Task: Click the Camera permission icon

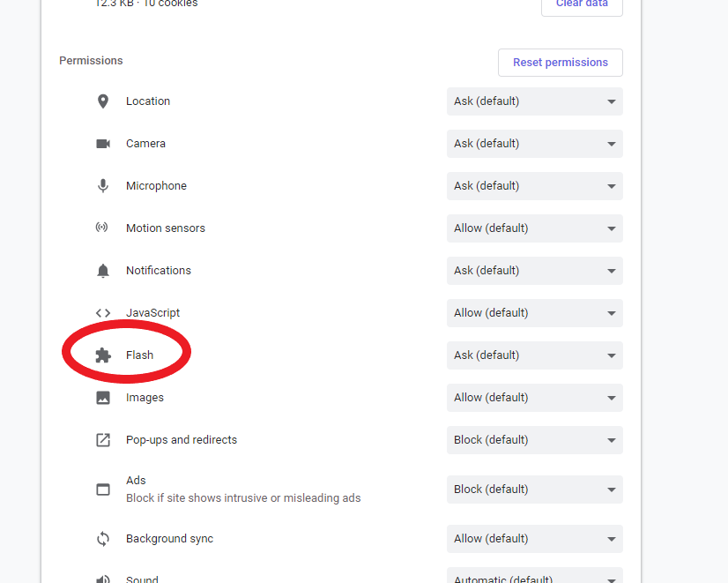Action: (x=103, y=144)
